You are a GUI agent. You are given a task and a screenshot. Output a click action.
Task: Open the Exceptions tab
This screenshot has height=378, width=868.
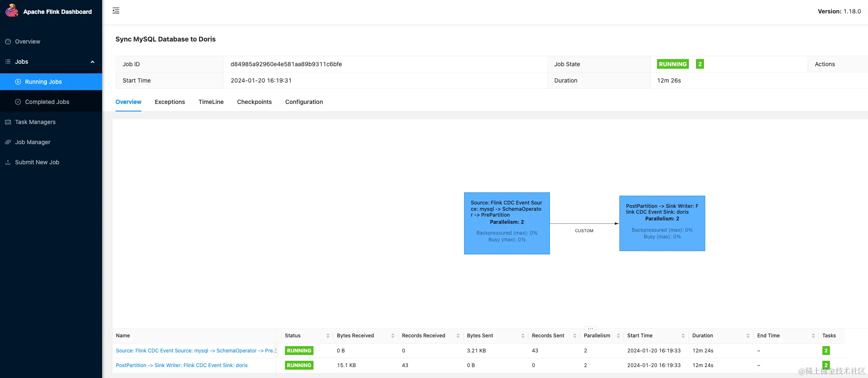[170, 102]
